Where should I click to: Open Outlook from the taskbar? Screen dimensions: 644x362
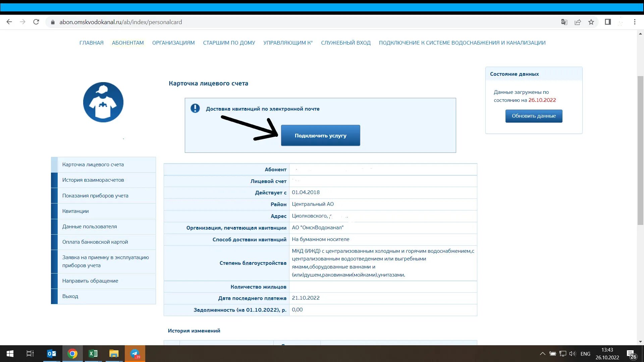coord(52,354)
